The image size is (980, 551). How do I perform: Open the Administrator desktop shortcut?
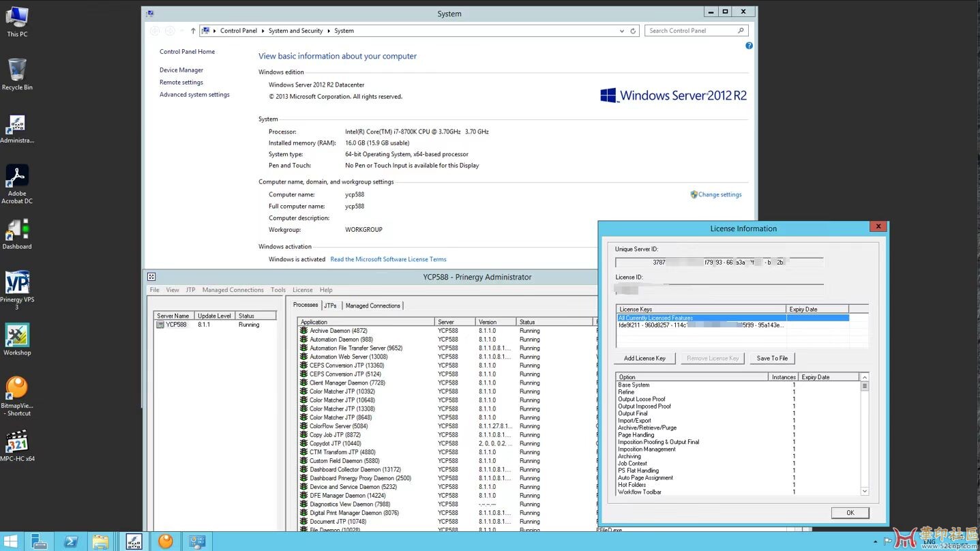17,129
